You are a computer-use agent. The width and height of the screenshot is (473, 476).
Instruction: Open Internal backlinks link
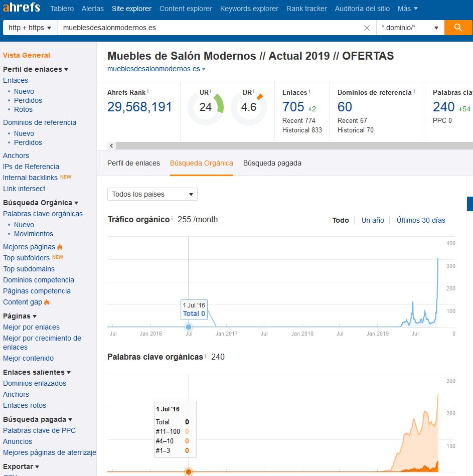coord(30,178)
